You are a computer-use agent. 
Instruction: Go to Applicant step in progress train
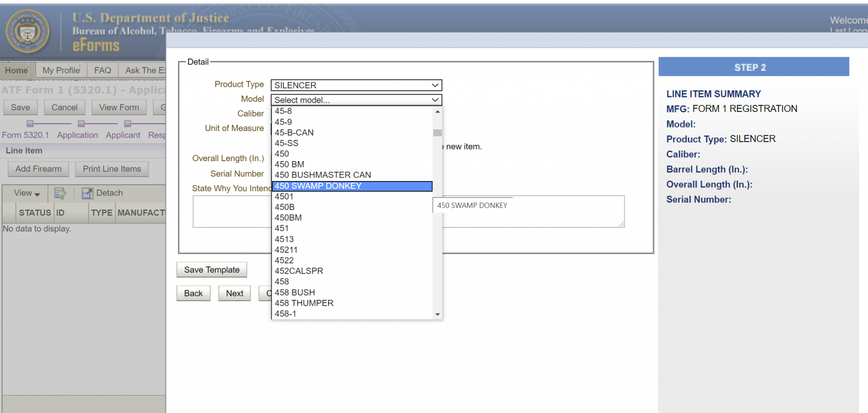pos(123,135)
